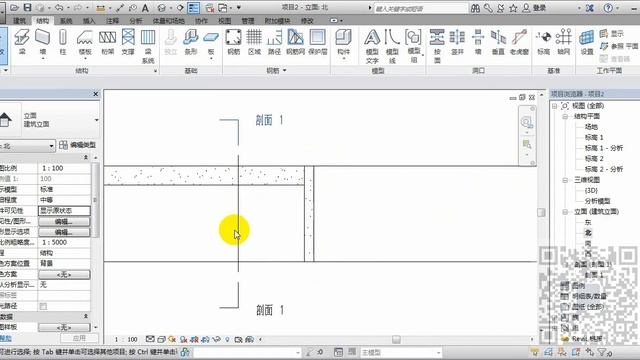This screenshot has width=640, height=360.
Task: Select the Dormer (老虎窗) opening tool
Action: [x=519, y=42]
